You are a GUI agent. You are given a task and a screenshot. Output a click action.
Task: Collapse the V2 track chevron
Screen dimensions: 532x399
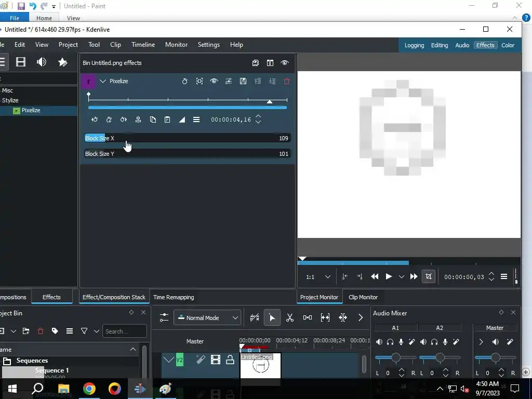(169, 360)
